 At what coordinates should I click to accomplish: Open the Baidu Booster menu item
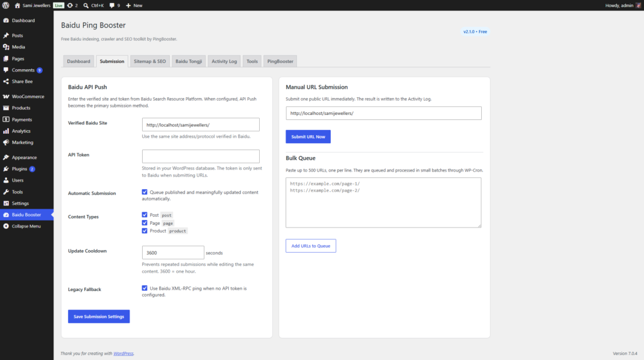click(26, 215)
